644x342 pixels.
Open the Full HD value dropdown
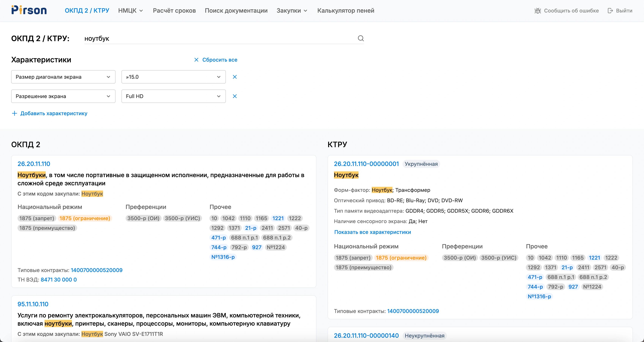pyautogui.click(x=173, y=96)
